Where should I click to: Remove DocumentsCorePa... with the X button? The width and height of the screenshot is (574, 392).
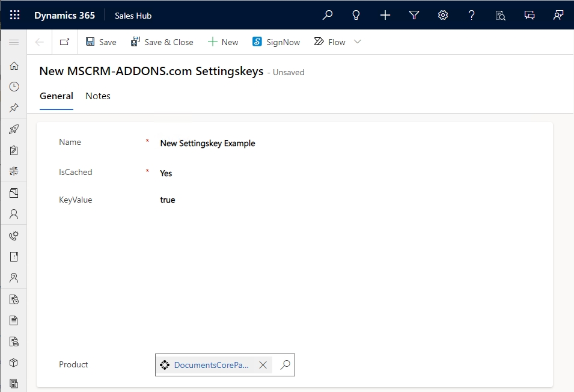tap(263, 364)
